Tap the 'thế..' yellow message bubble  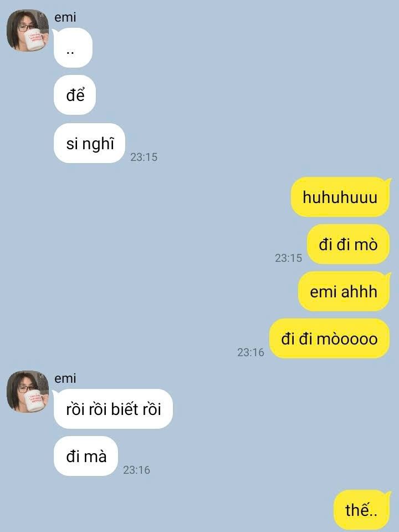(x=362, y=510)
